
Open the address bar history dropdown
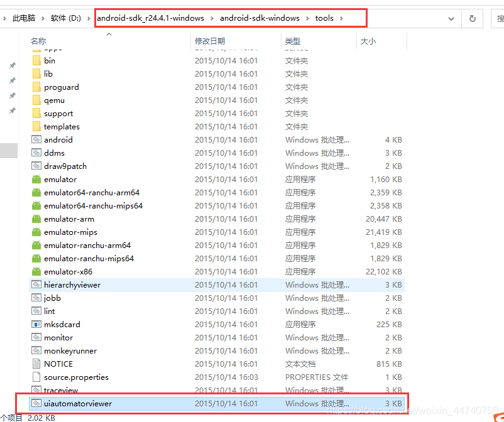pos(451,19)
